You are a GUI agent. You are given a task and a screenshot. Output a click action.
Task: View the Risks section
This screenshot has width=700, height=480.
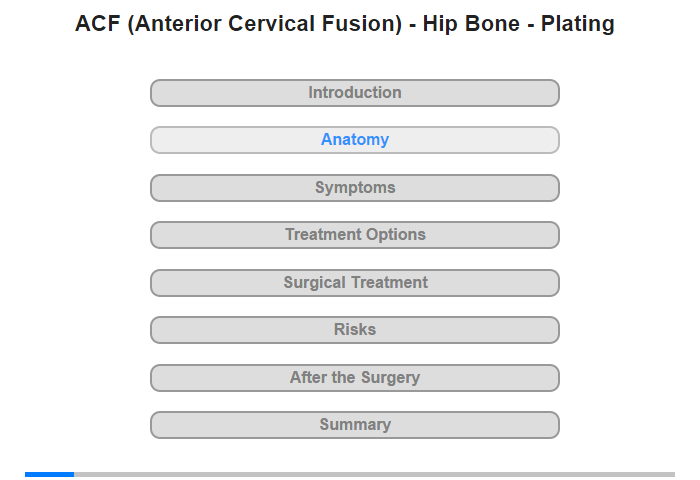point(354,330)
